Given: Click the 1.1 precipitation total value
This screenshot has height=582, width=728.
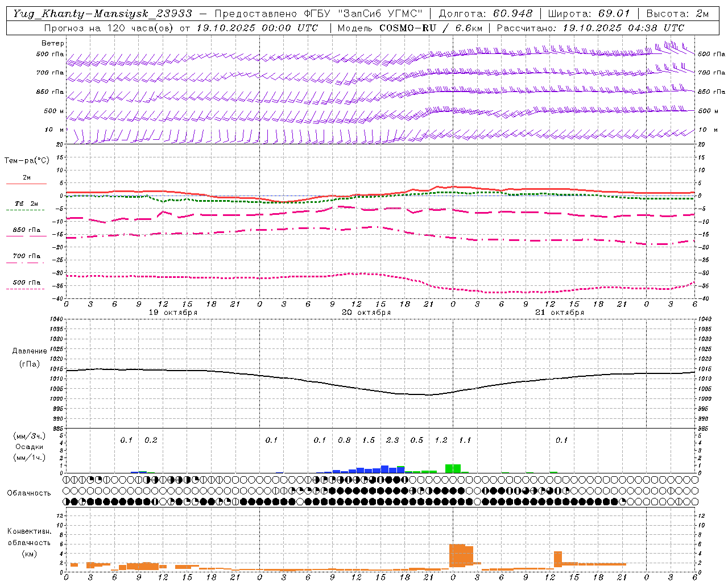Looking at the screenshot, I should point(465,440).
